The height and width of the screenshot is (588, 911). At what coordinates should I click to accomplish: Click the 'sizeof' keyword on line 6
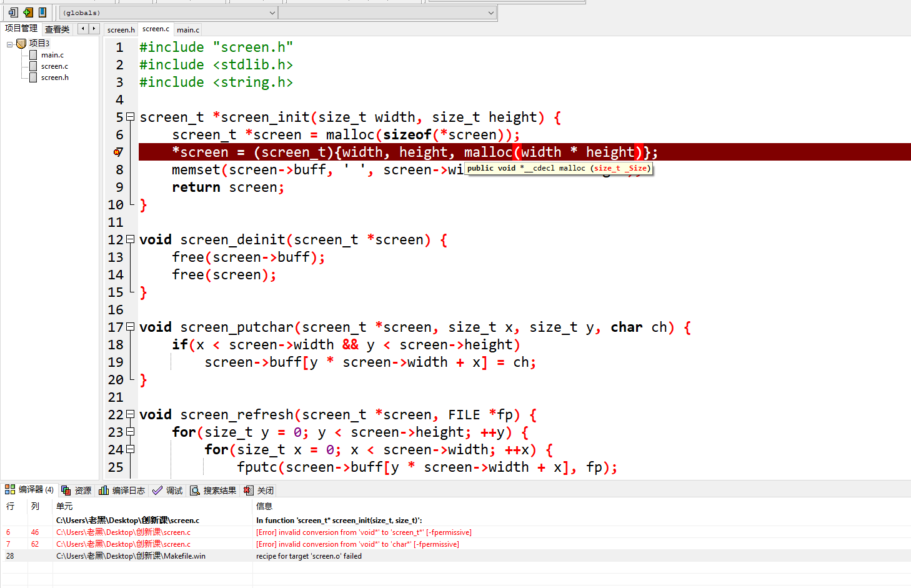pyautogui.click(x=407, y=135)
